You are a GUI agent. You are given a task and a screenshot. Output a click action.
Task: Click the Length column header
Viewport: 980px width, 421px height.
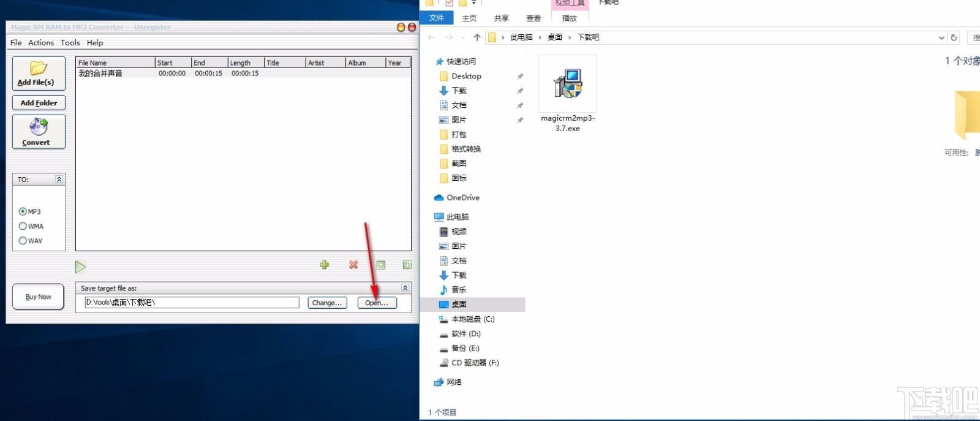click(246, 63)
